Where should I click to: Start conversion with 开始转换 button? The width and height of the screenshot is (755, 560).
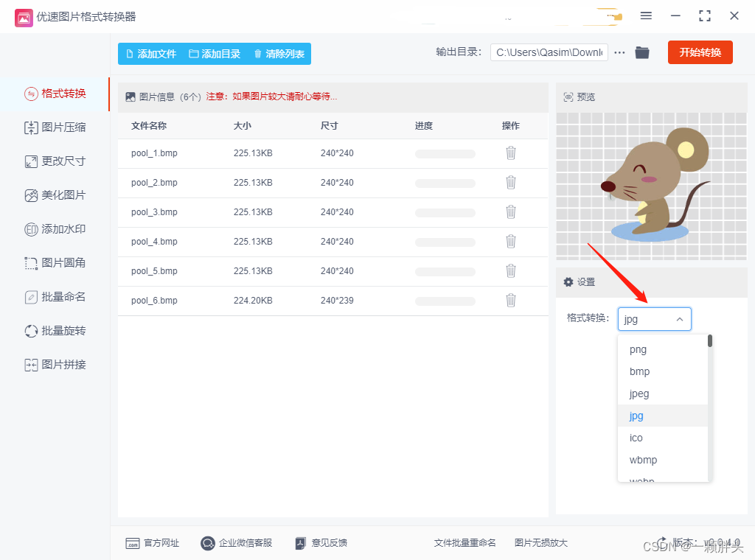coord(700,52)
